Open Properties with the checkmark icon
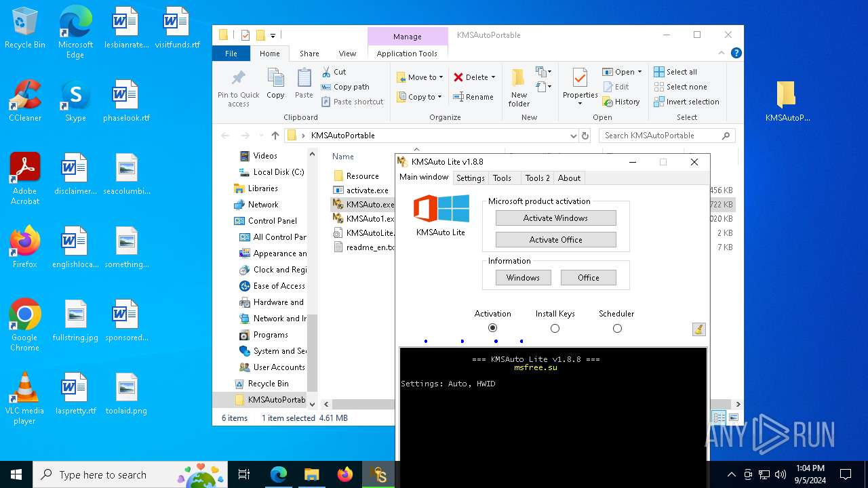Image resolution: width=868 pixels, height=488 pixels. pyautogui.click(x=580, y=79)
